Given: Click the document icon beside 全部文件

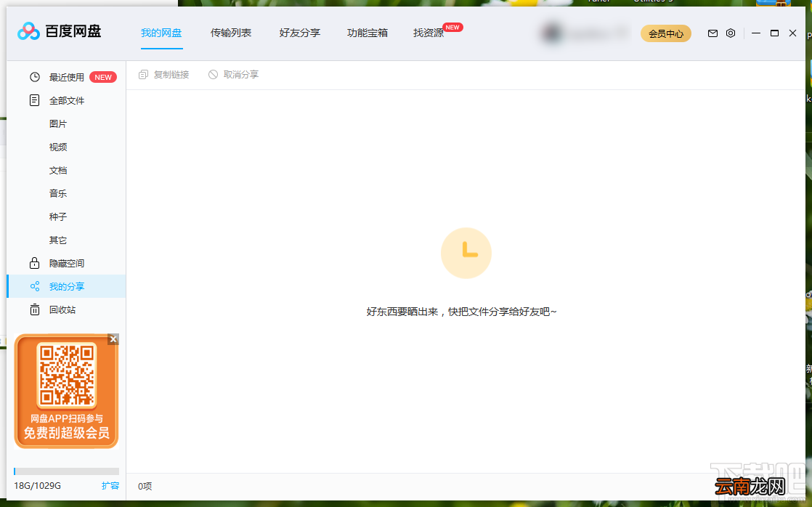Looking at the screenshot, I should click(x=35, y=100).
